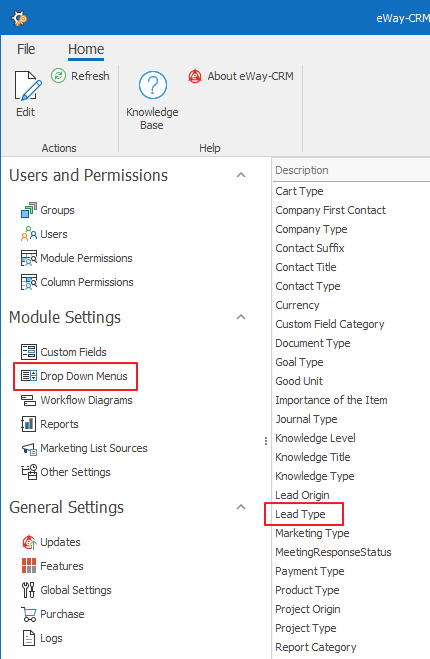Select the Contact Type row
Viewport: 430px width, 659px height.
click(351, 286)
